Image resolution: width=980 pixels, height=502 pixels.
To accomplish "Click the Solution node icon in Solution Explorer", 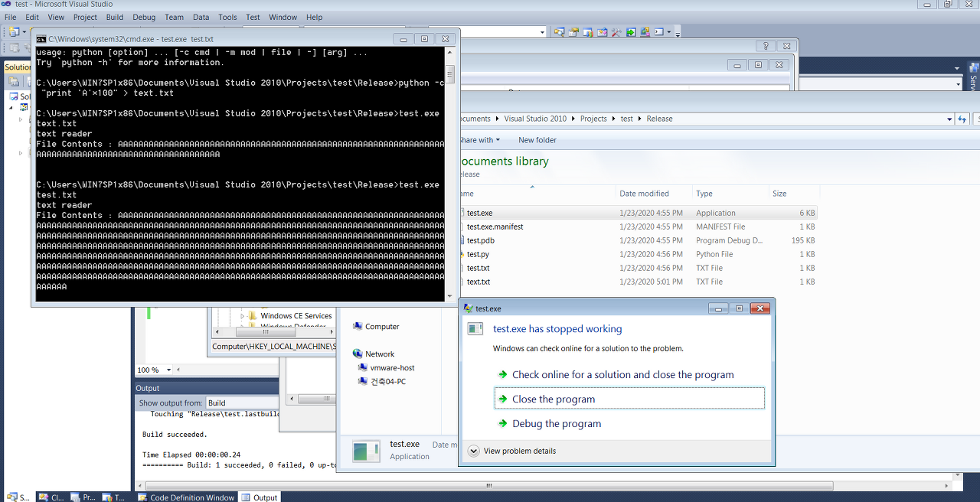I will tap(14, 96).
